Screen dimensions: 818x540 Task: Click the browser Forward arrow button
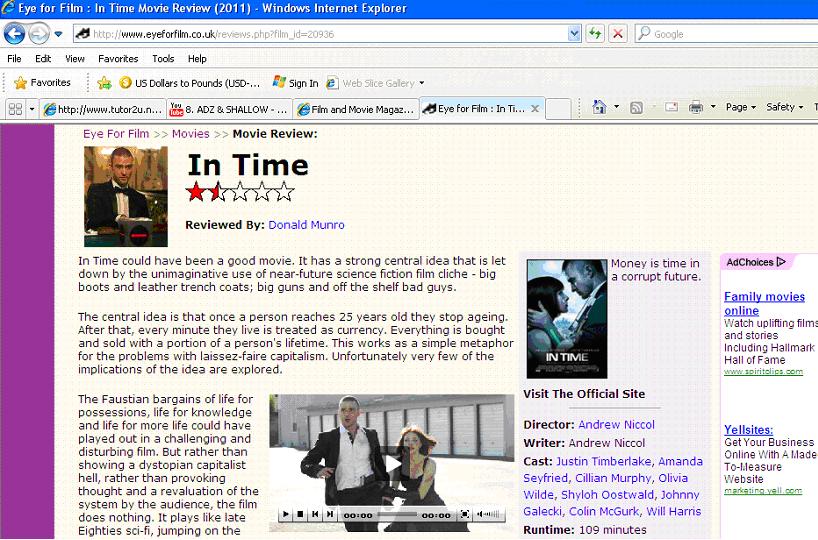tap(39, 34)
